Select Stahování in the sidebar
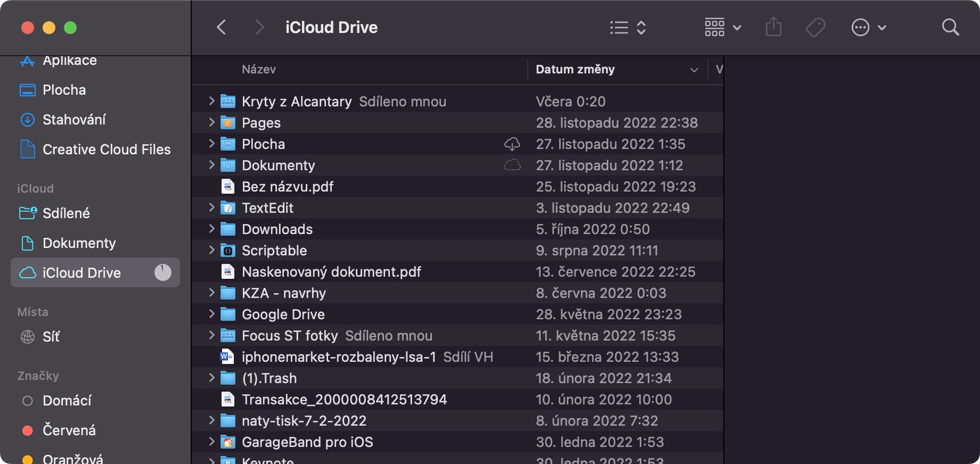The width and height of the screenshot is (980, 464). click(x=74, y=120)
